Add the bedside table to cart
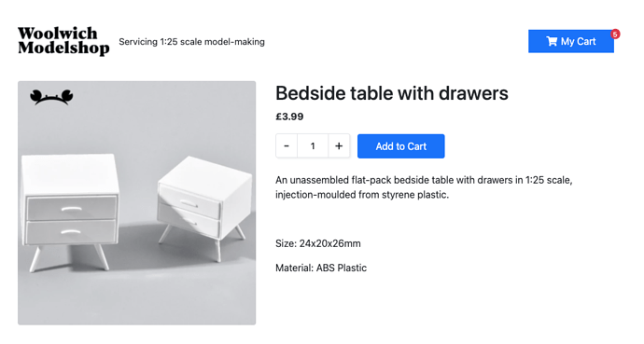 tap(400, 146)
